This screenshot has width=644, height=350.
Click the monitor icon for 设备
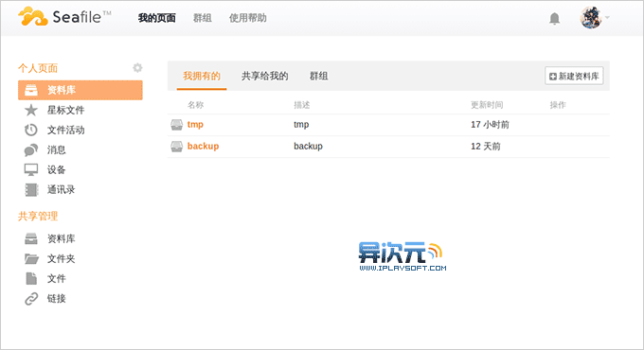31,170
